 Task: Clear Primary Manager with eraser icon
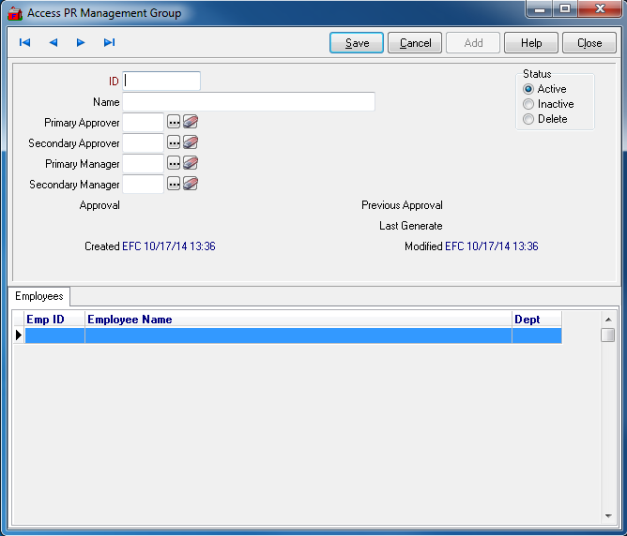pyautogui.click(x=191, y=163)
